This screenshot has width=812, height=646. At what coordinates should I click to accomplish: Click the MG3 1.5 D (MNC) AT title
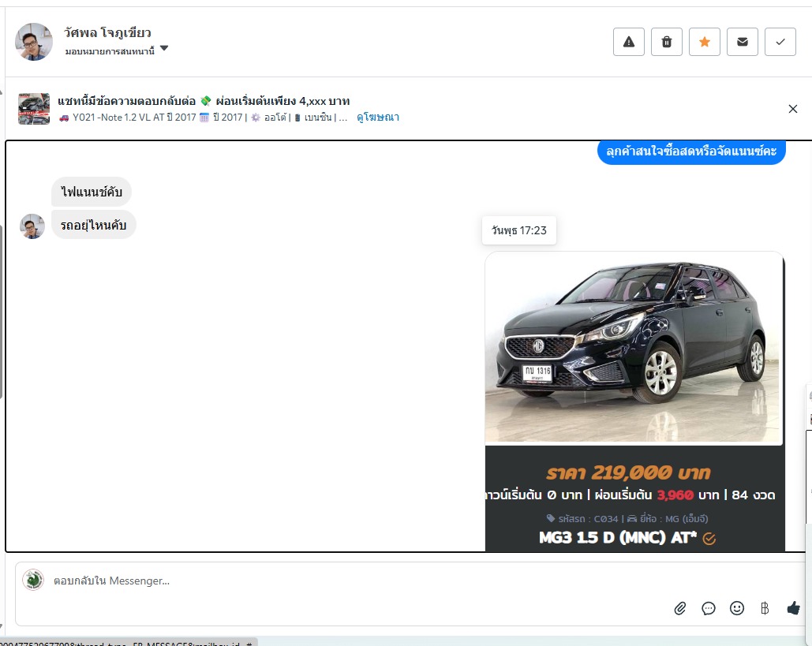point(618,537)
